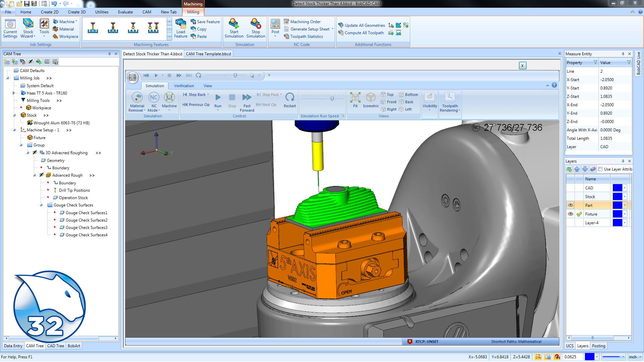Toggle visibility eye of Part layer
The height and width of the screenshot is (362, 644).
(571, 205)
